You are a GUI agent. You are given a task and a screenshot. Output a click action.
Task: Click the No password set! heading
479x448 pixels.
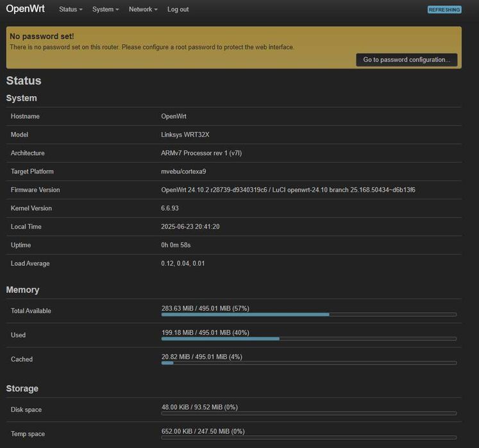pos(42,37)
